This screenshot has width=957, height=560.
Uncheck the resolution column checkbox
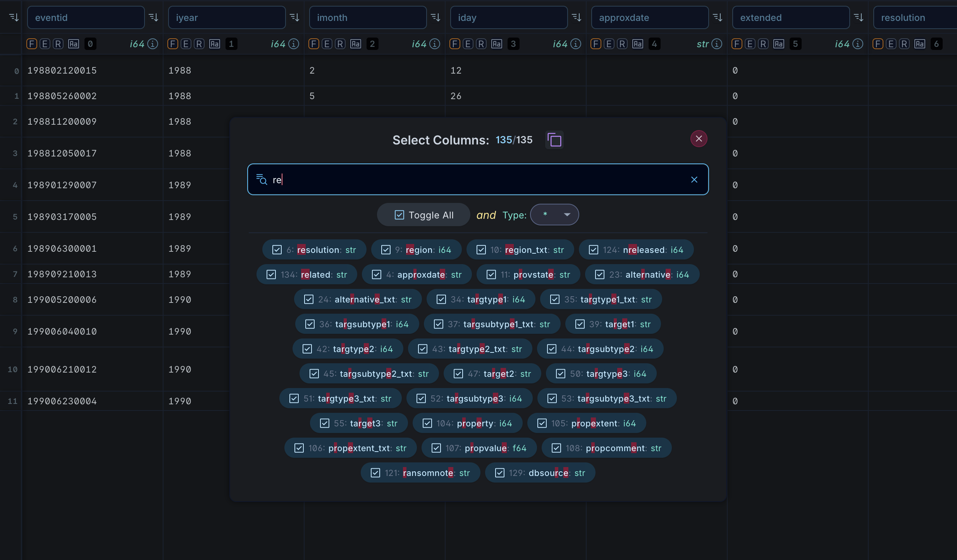click(x=277, y=250)
